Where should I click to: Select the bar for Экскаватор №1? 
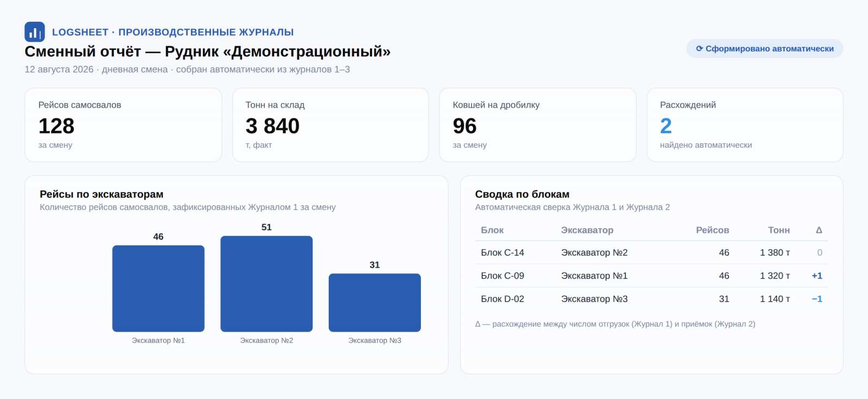(x=158, y=288)
